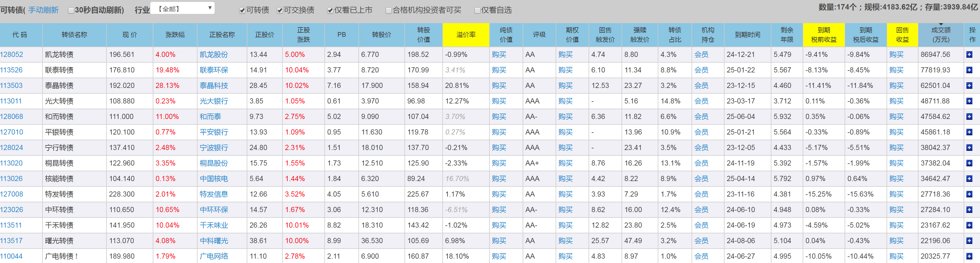This screenshot has height=263, width=980.
Task: Click 回售收益 购买 link for 光大转债
Action: [x=896, y=102]
